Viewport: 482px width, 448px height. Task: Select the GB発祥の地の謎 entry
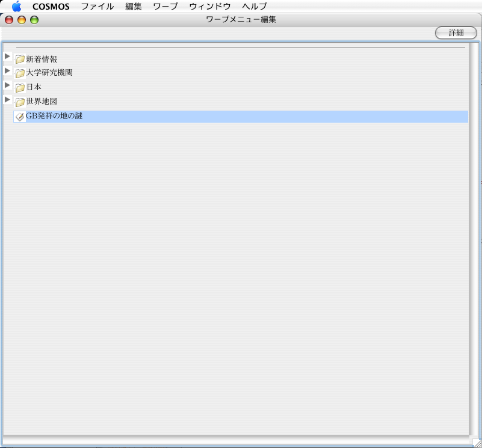pos(241,117)
